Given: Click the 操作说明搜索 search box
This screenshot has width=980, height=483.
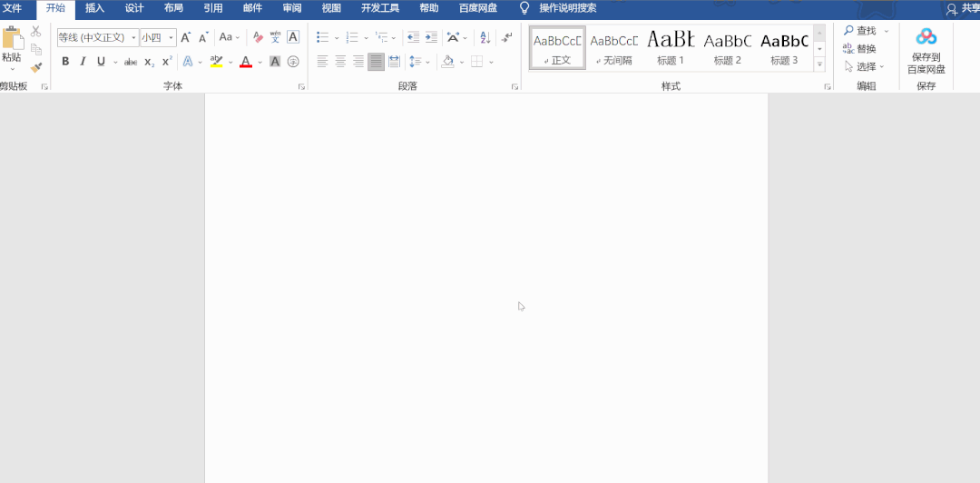Looking at the screenshot, I should click(x=567, y=8).
